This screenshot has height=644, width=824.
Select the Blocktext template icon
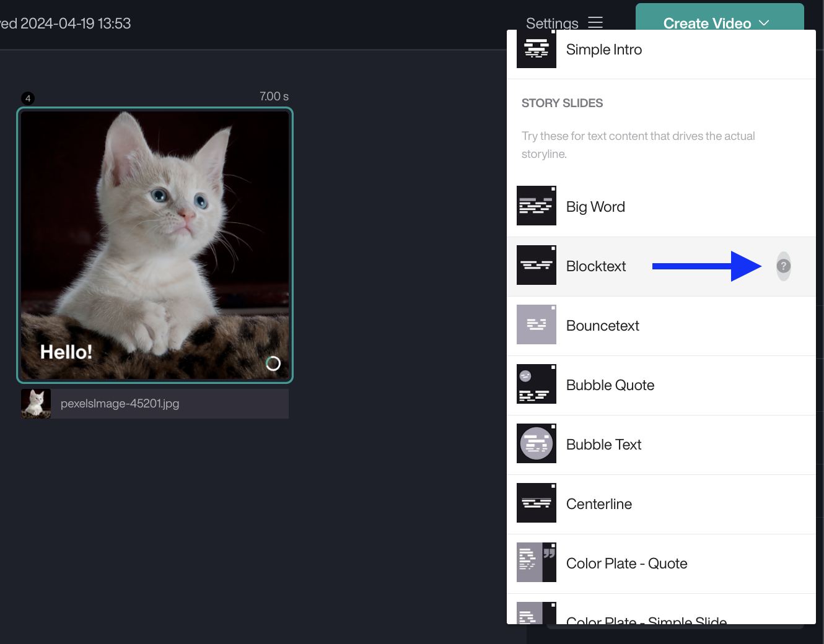(x=536, y=265)
